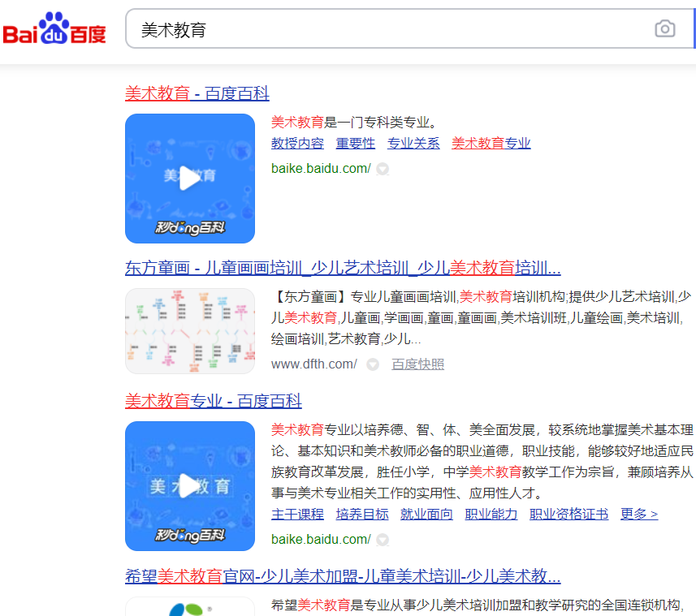Click second baike.baidu.com URL under 美术教育专业
The width and height of the screenshot is (696, 616).
321,539
